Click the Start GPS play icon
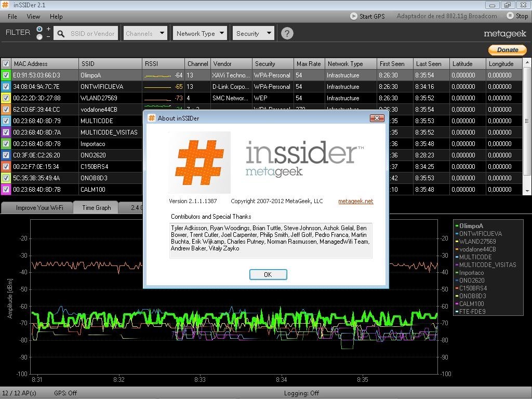This screenshot has height=399, width=532. tap(353, 16)
